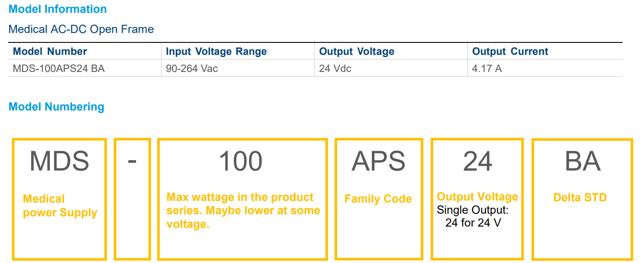Viewport: 644px width, 263px height.
Task: Click the 24 Vdc table cell
Action: click(335, 69)
